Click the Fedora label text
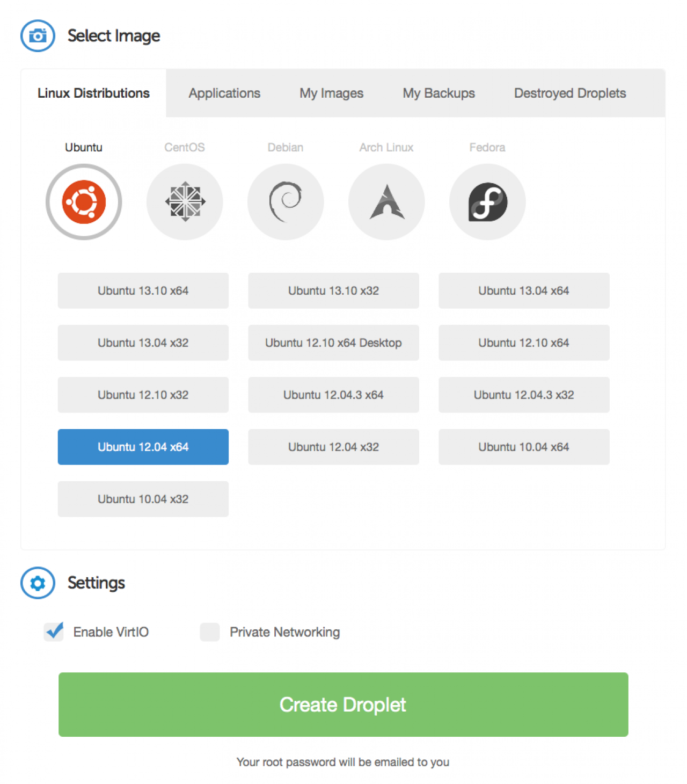 point(487,147)
